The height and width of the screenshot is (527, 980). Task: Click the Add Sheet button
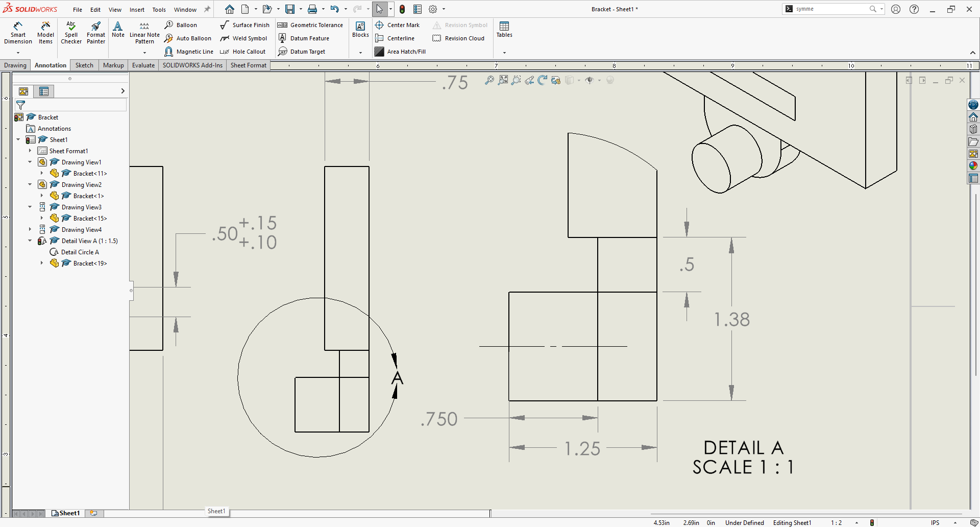(x=94, y=513)
